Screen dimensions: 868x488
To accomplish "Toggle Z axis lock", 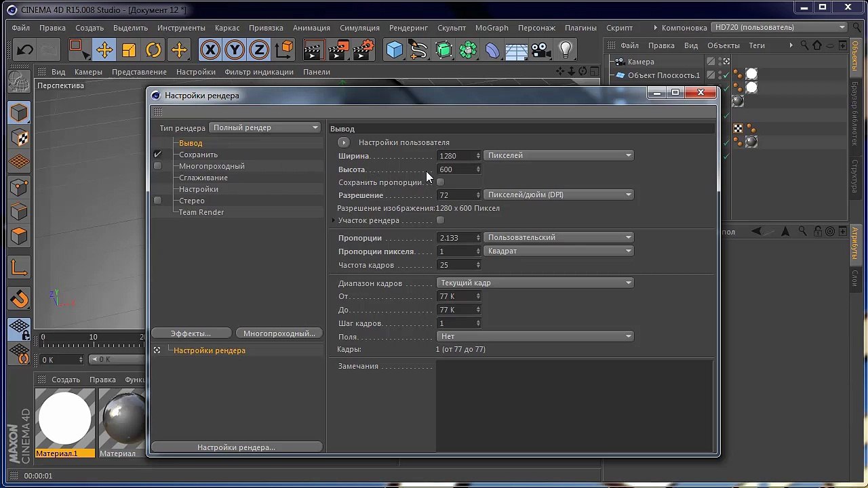I will click(259, 50).
